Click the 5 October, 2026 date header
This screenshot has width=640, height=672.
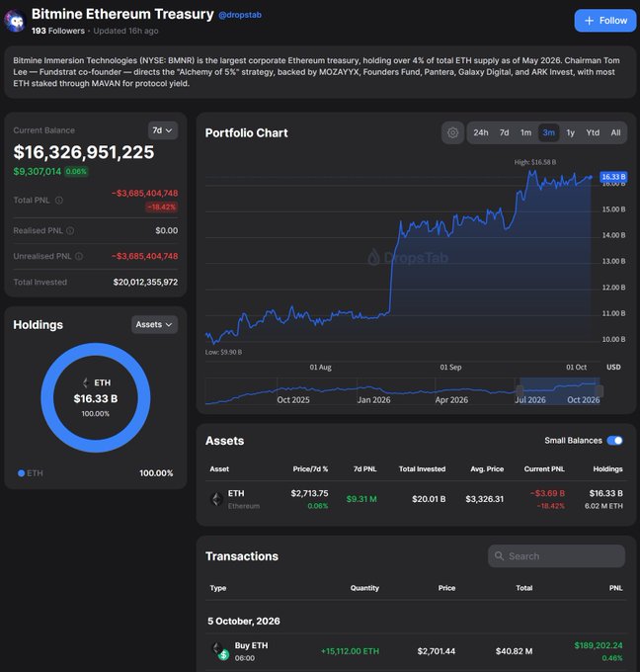pos(244,621)
